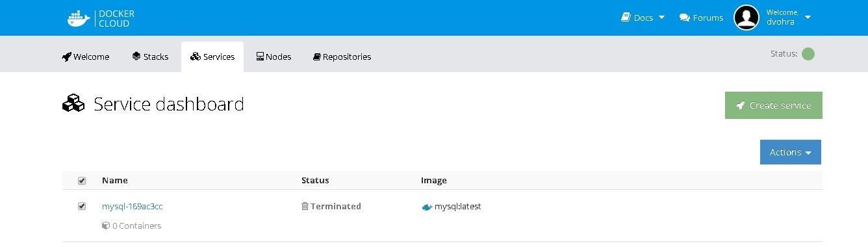Toggle the select-all checkbox in table header
The image size is (868, 247).
coord(82,181)
